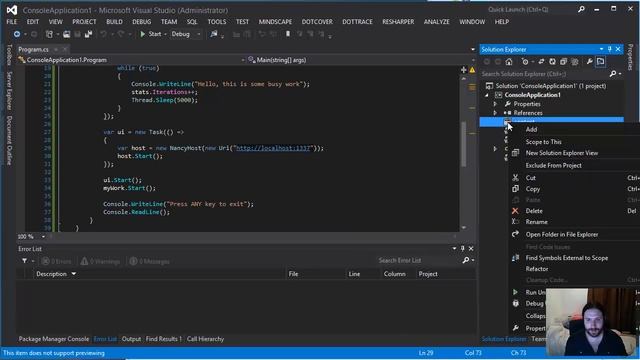Open the TOOLS menu
This screenshot has height=360, width=640.
pos(217,22)
